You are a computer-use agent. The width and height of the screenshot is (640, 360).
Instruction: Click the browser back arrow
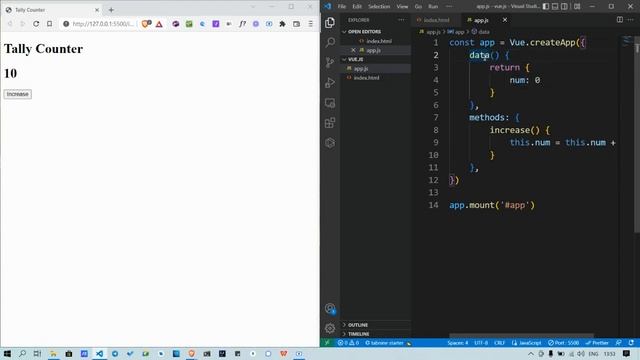pos(10,24)
